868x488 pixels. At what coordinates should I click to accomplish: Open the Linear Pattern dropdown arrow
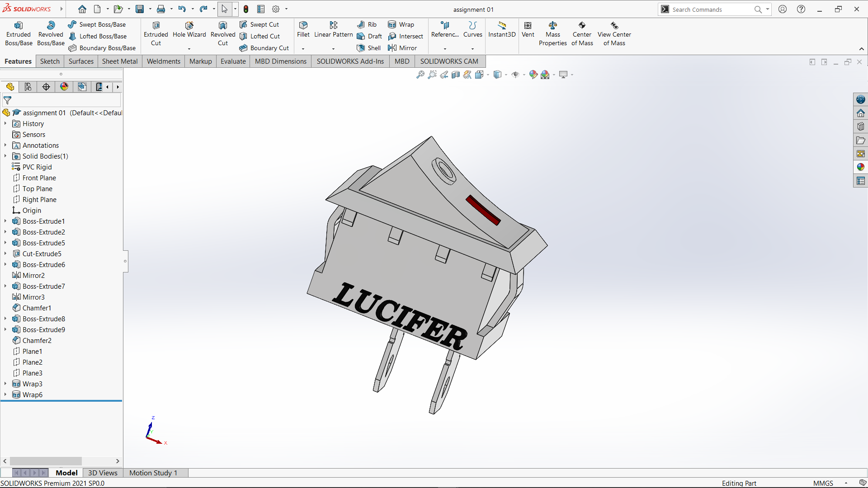click(x=333, y=49)
